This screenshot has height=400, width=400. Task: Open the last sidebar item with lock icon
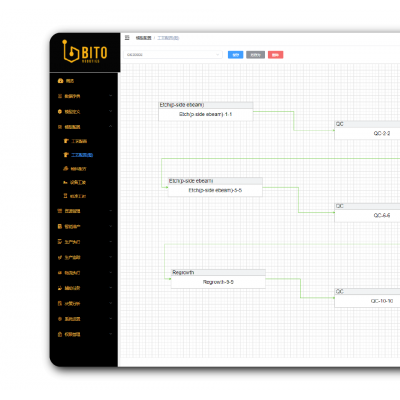coord(69,334)
